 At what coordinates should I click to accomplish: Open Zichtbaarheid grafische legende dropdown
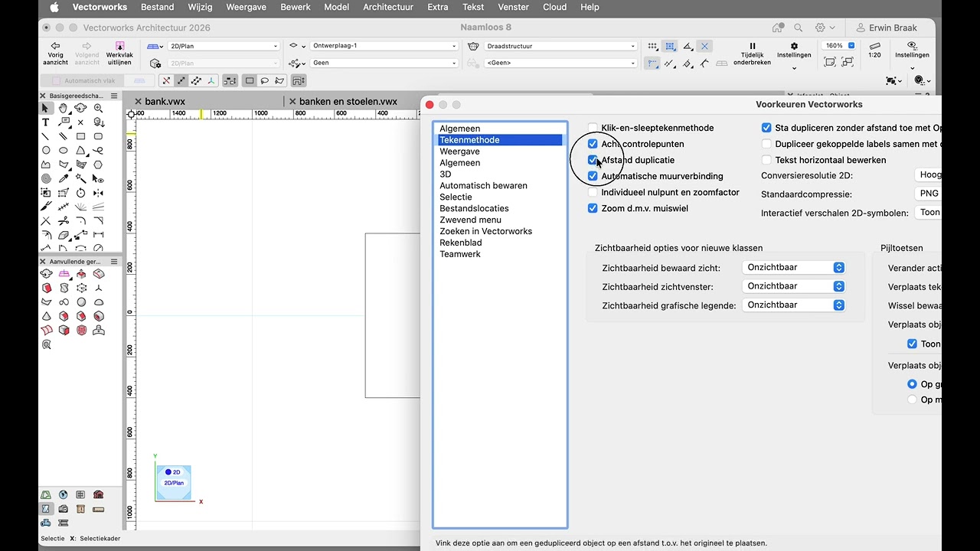point(794,305)
